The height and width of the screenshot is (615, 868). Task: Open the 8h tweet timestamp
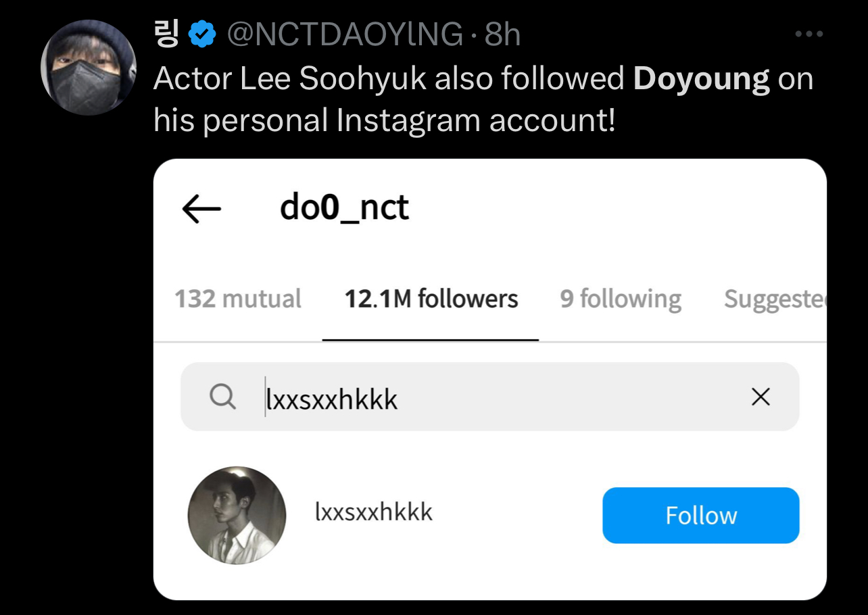pos(503,34)
